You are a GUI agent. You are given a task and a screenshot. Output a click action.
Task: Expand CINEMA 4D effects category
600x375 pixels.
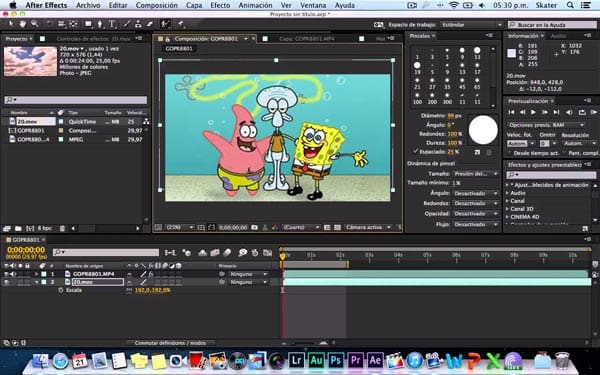(507, 217)
